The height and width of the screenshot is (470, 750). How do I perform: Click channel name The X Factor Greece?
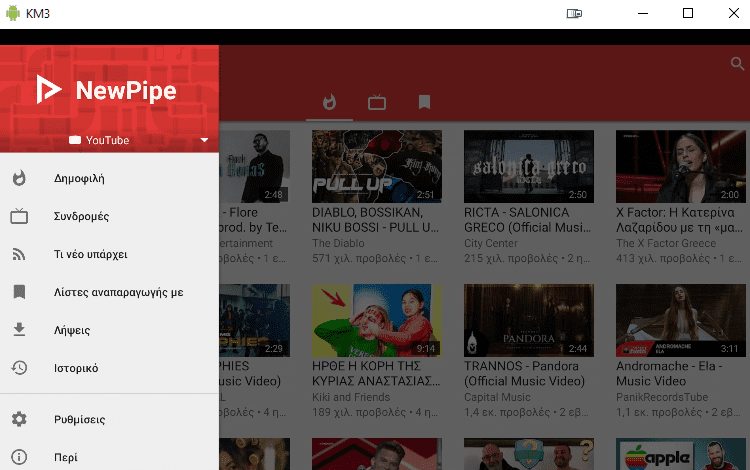666,243
